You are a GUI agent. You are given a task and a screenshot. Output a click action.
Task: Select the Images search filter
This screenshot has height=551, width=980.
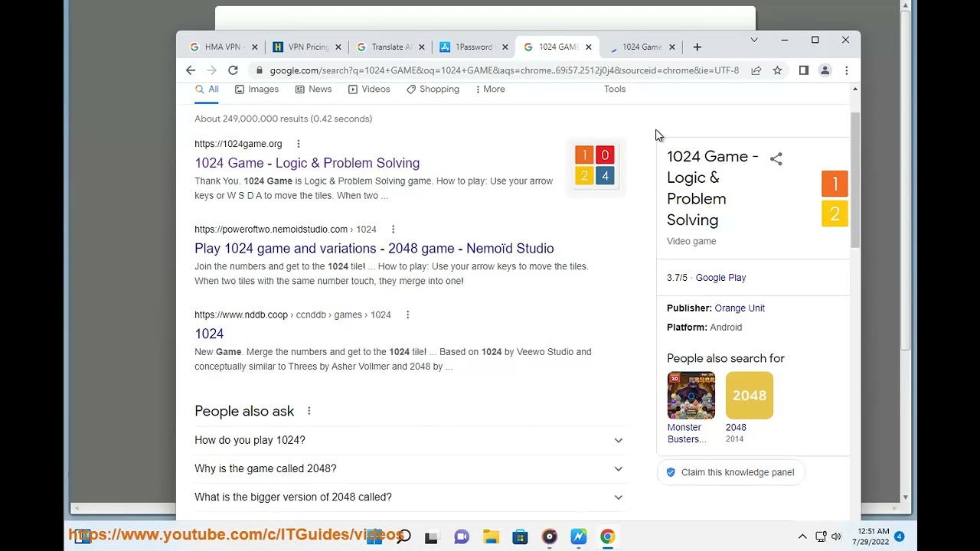(256, 90)
